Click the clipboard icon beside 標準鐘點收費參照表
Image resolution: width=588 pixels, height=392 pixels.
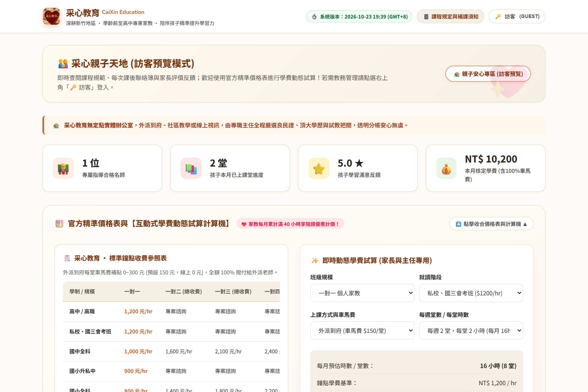67,258
